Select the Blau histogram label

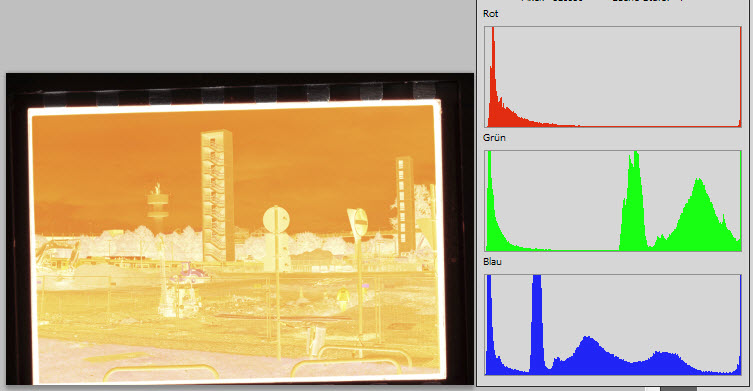coord(492,261)
